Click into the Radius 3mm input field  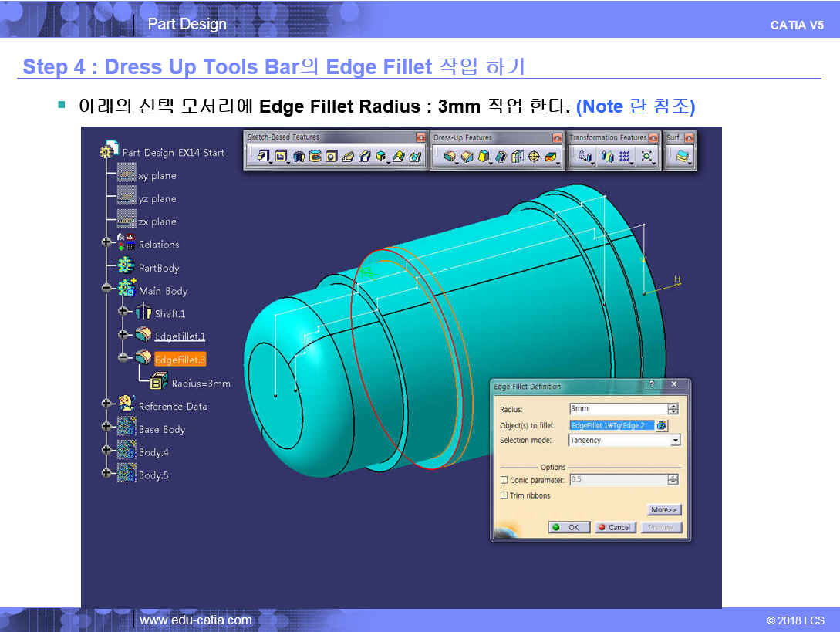click(617, 410)
